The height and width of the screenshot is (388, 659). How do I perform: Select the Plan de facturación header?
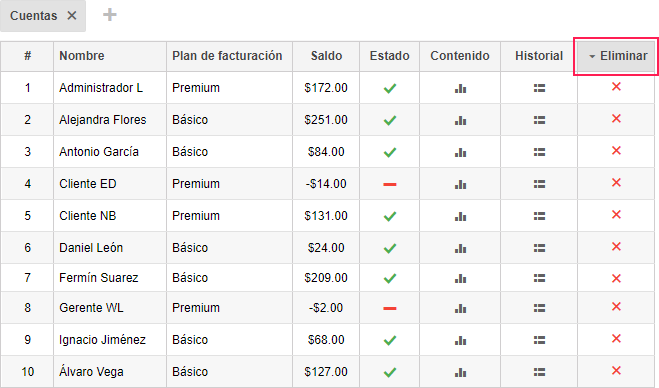pyautogui.click(x=227, y=55)
